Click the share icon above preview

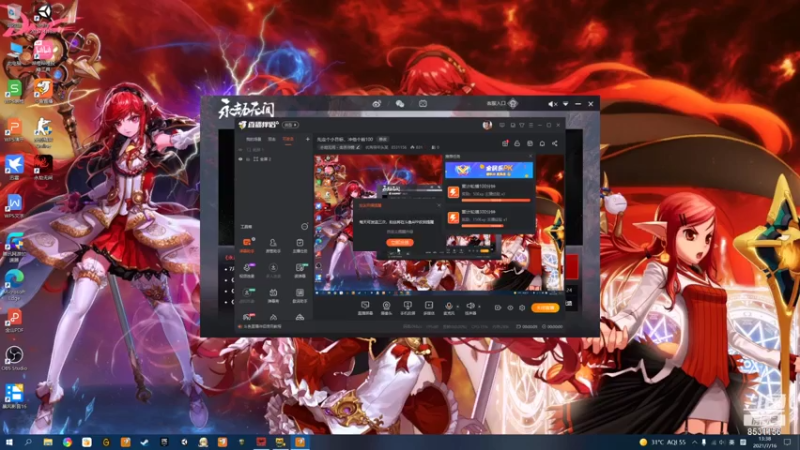pos(555,143)
